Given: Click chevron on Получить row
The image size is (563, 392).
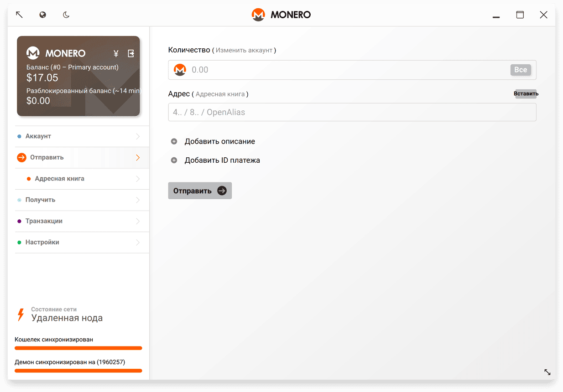Looking at the screenshot, I should (138, 200).
